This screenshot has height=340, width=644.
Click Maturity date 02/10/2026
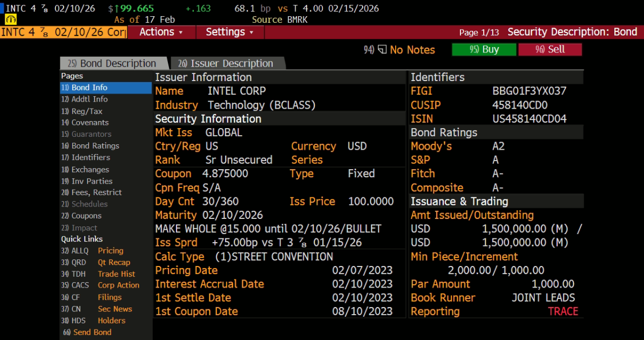pos(233,216)
